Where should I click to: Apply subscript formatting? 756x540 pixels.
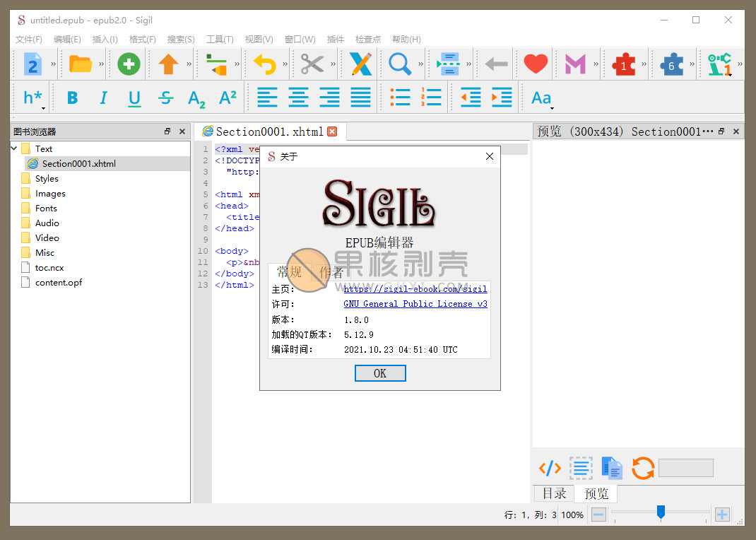tap(196, 99)
